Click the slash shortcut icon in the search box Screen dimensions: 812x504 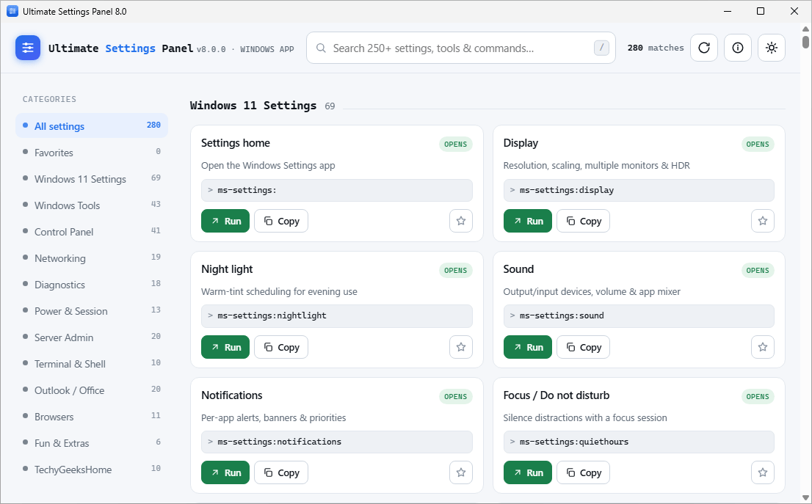pyautogui.click(x=601, y=48)
